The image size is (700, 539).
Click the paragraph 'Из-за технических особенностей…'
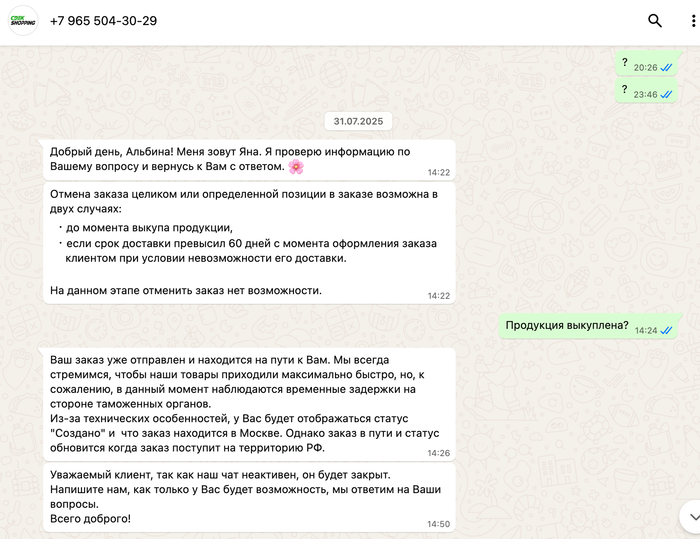[x=245, y=433]
